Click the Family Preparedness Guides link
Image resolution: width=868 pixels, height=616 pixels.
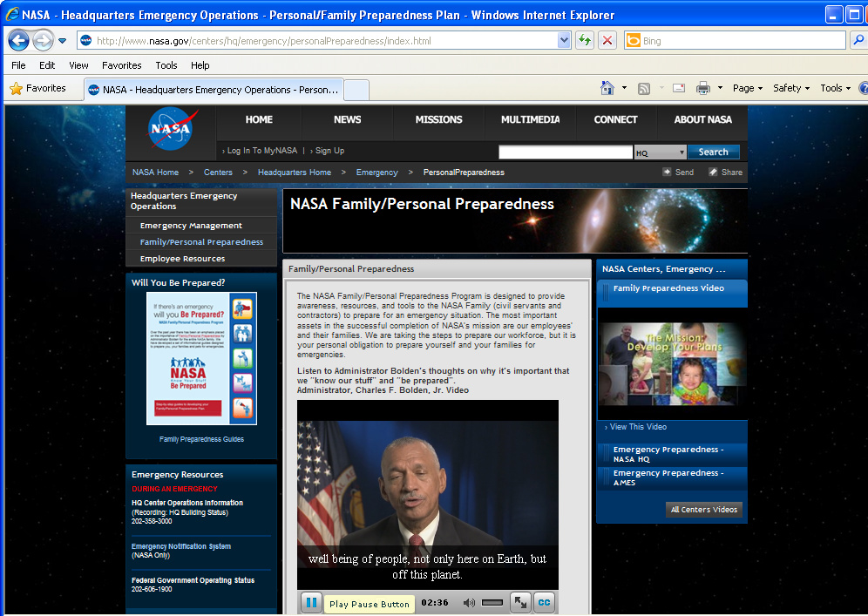pos(201,439)
